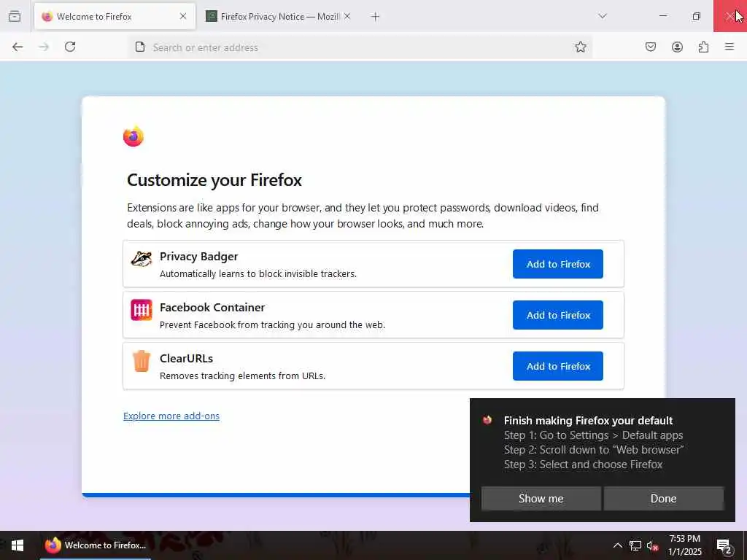This screenshot has height=560, width=747.
Task: Click the muted volume tray icon
Action: 652,545
